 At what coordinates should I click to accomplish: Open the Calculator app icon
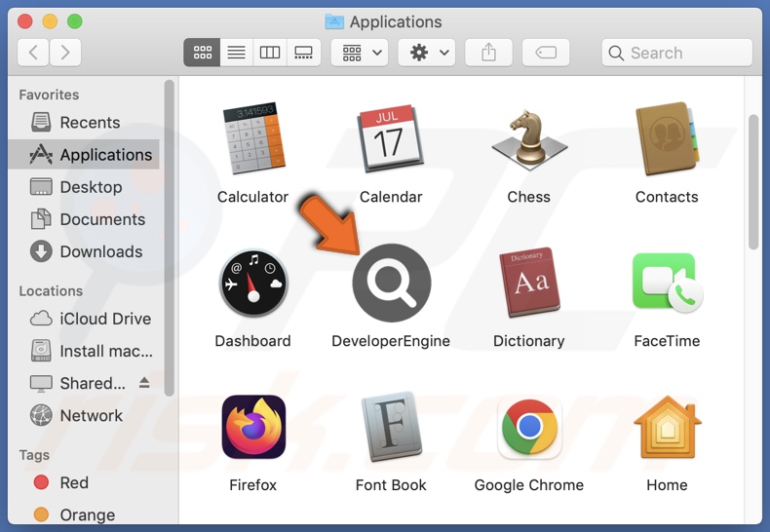click(253, 138)
